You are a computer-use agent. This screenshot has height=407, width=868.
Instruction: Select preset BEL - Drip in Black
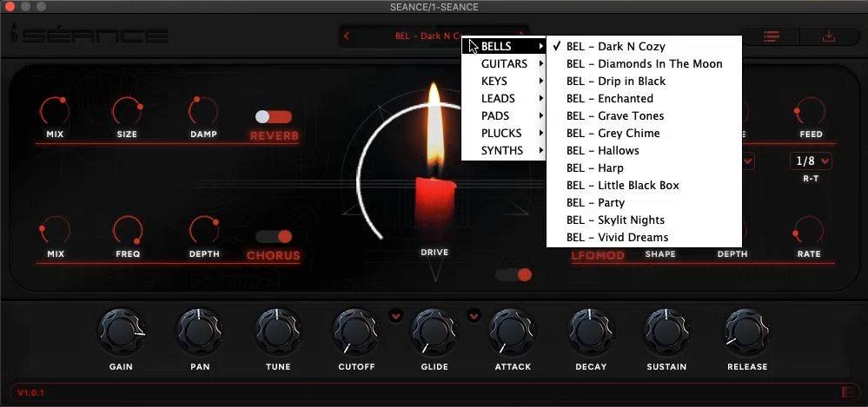[x=644, y=82]
